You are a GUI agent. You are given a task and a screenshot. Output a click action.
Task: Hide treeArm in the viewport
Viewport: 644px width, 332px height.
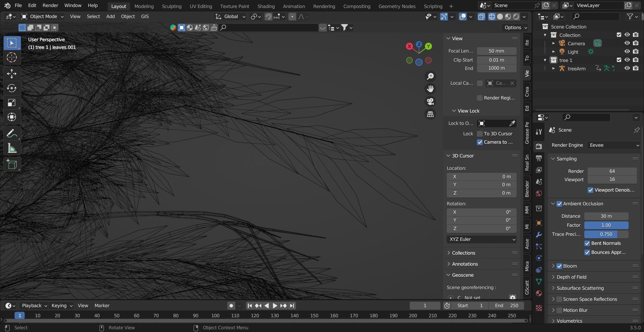point(627,68)
